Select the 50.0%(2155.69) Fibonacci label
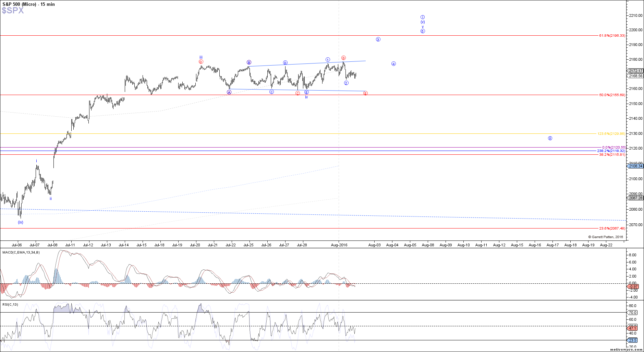The image size is (644, 352). coord(612,95)
